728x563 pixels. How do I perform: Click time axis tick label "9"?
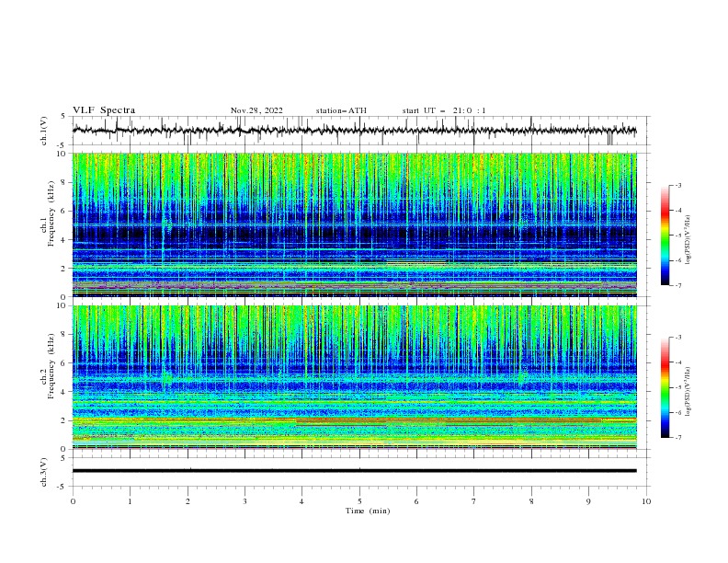click(x=588, y=501)
